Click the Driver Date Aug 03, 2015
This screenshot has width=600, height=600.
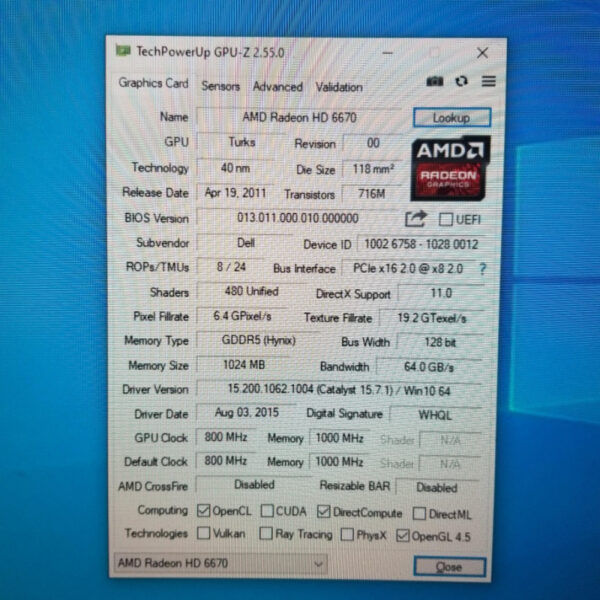[246, 412]
